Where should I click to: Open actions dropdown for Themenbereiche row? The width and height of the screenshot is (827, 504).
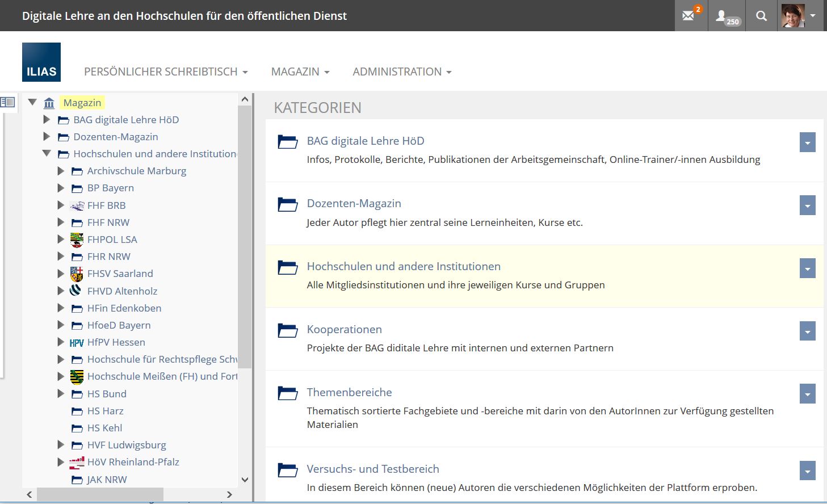coord(807,394)
